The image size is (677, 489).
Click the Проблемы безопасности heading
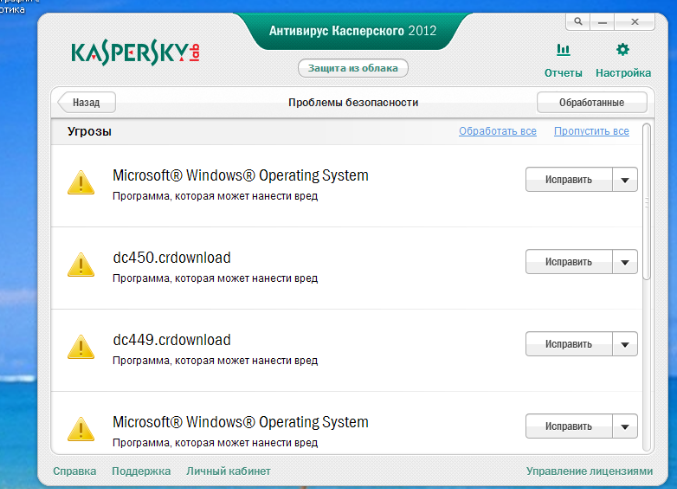point(353,102)
